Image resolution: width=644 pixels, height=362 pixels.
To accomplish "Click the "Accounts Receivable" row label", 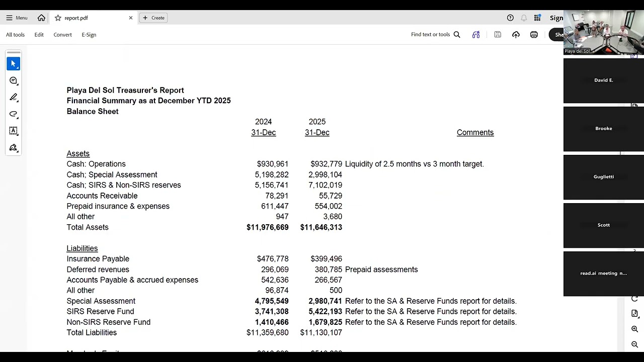I will 102,196.
